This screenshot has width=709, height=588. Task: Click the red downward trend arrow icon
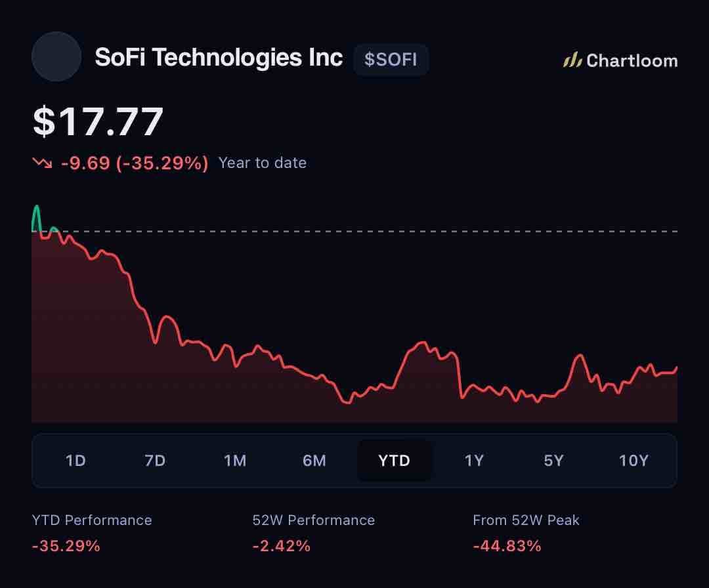[42, 163]
